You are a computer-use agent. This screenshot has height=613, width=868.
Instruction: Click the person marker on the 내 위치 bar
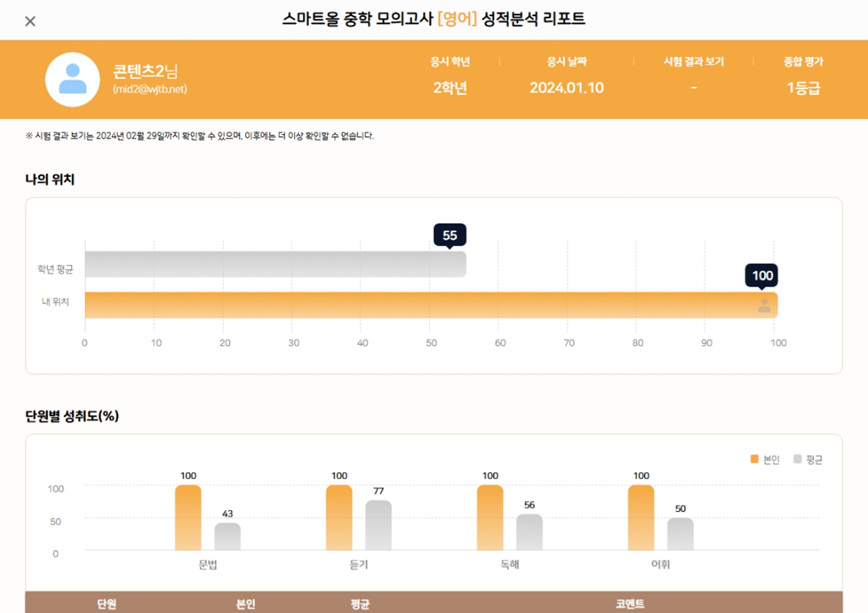tap(763, 306)
